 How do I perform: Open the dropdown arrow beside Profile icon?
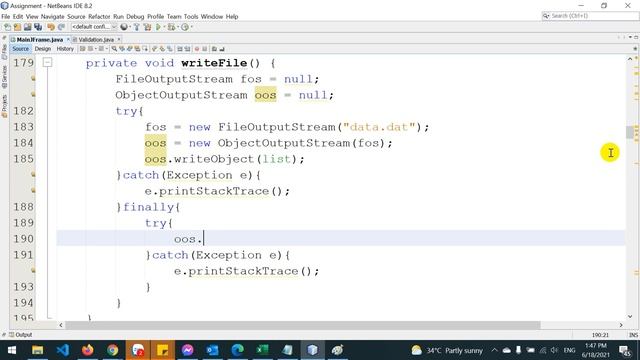[192, 27]
